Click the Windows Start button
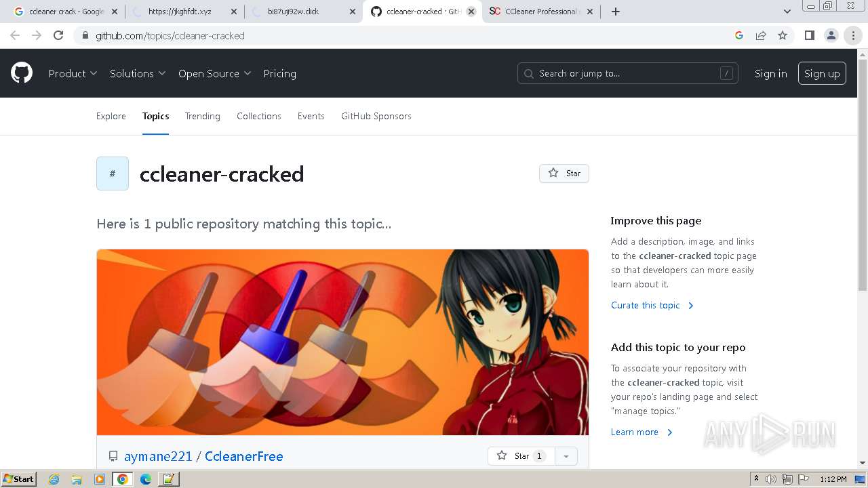 [18, 479]
